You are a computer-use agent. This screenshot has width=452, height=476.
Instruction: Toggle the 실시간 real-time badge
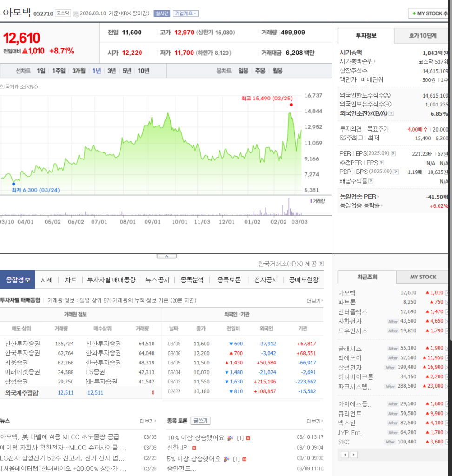162,13
